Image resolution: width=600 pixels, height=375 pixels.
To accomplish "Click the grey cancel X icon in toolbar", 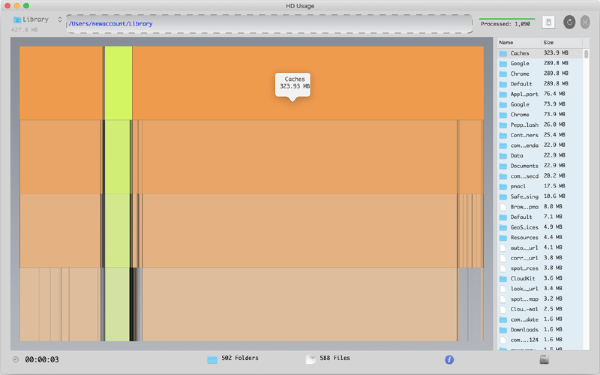I will [585, 22].
